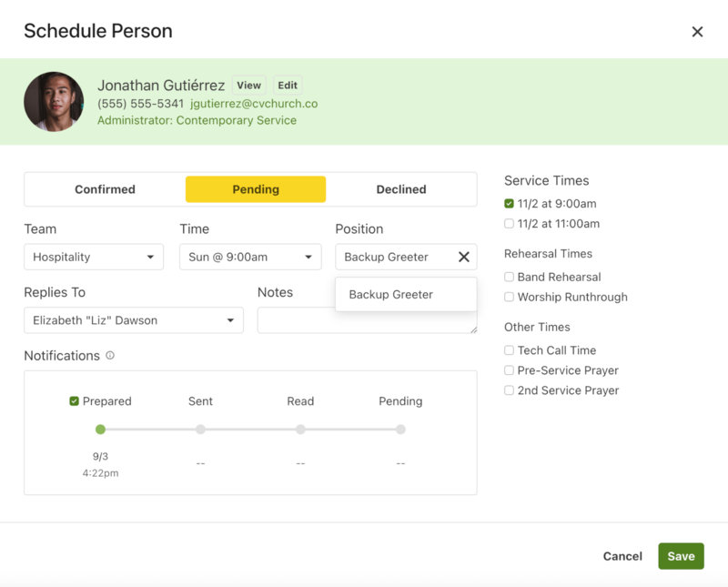Click the Prepared dot on the notification timeline
728x587 pixels.
(x=99, y=428)
